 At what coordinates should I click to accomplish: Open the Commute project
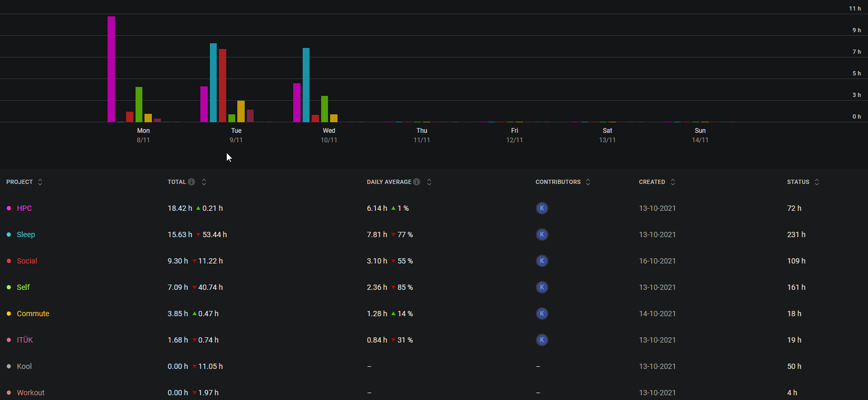point(33,314)
